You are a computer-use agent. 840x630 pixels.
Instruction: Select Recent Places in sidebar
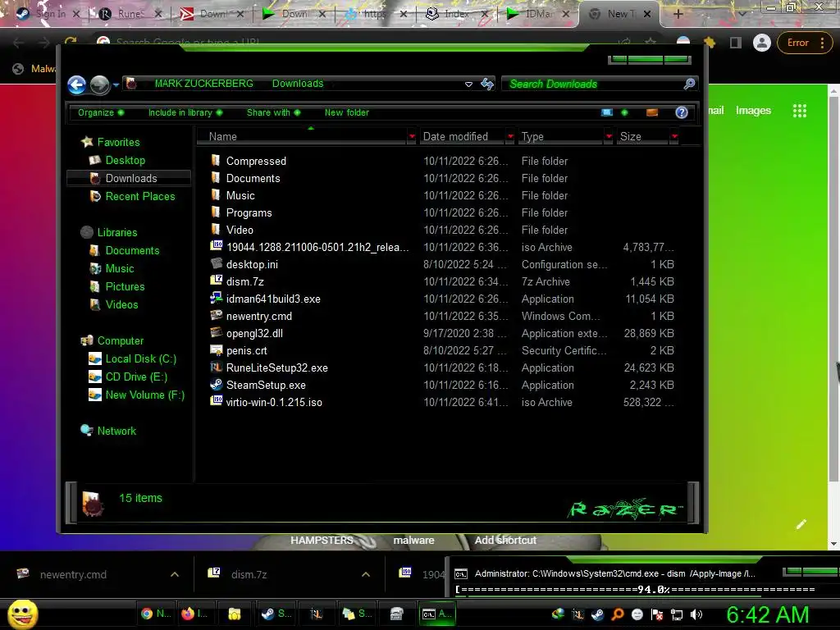(139, 196)
